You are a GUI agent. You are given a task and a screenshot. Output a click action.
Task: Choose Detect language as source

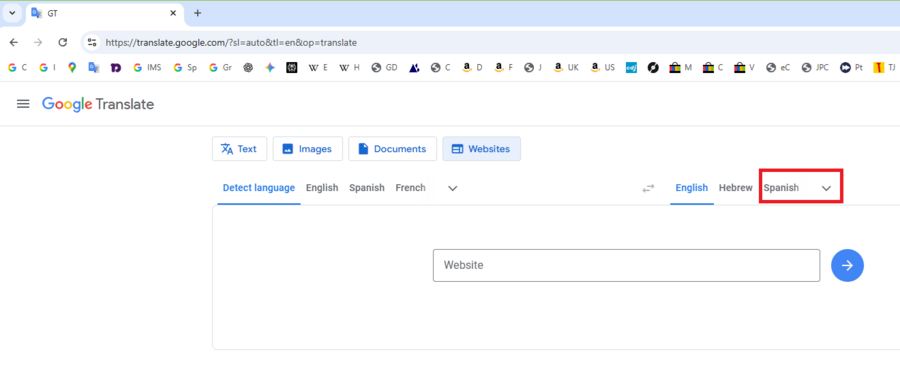(x=259, y=188)
